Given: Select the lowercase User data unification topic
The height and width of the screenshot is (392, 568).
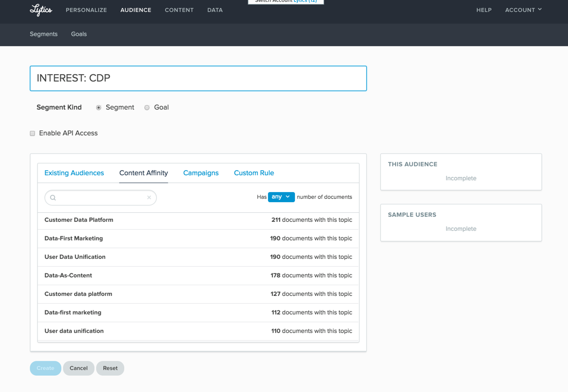Looking at the screenshot, I should click(198, 331).
